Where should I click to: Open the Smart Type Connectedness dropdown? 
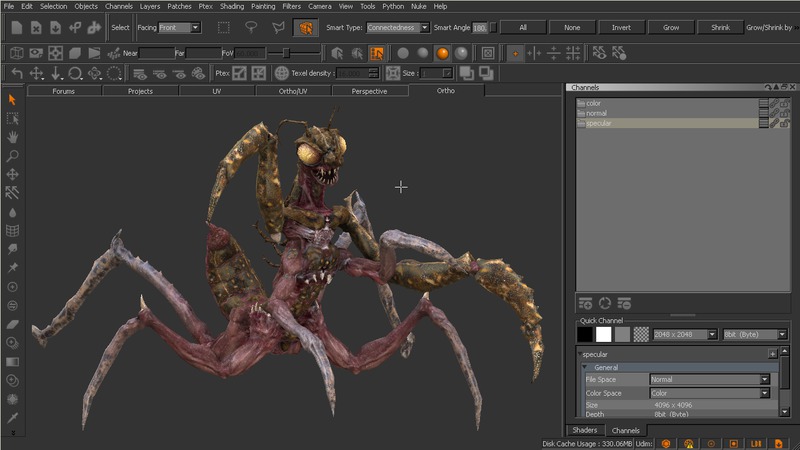[x=398, y=28]
